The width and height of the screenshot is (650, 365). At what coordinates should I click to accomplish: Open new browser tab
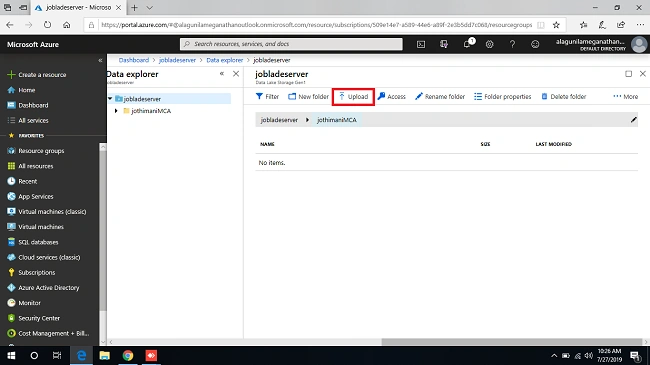pyautogui.click(x=134, y=7)
